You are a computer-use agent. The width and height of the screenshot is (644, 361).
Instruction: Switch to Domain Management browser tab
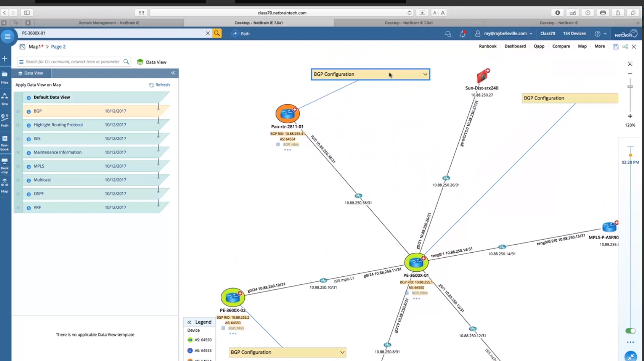[x=109, y=23]
